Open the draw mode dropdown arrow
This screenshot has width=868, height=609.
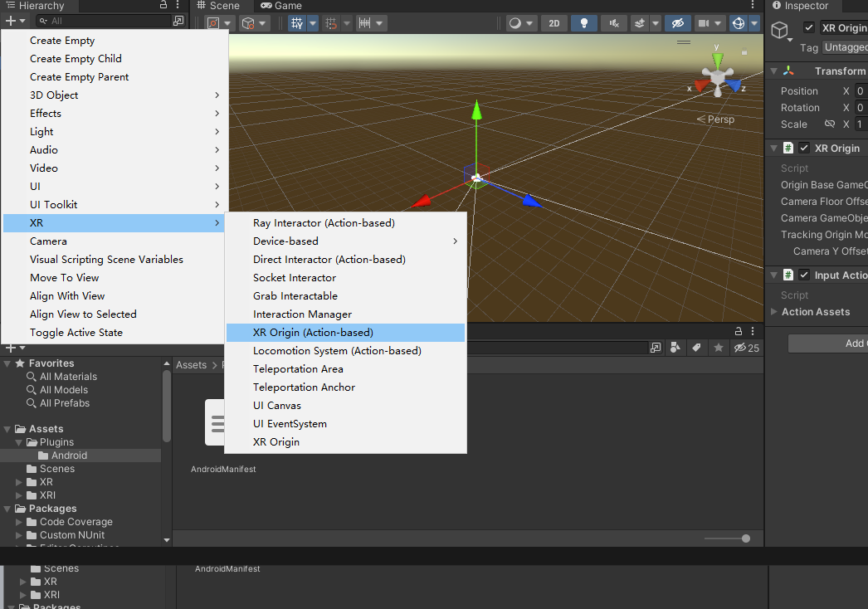click(x=529, y=23)
